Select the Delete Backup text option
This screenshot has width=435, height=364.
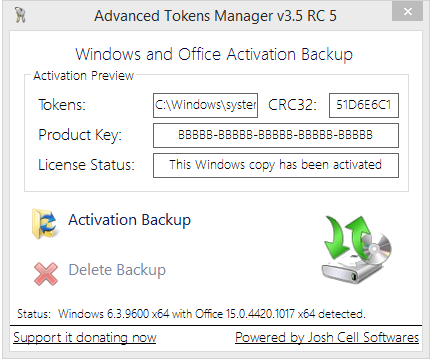(x=117, y=270)
